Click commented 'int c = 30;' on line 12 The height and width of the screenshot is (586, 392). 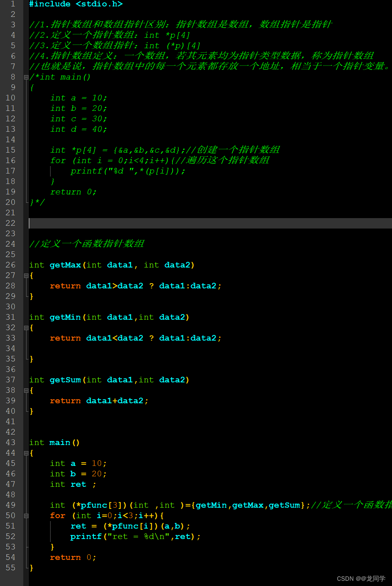pyautogui.click(x=79, y=119)
